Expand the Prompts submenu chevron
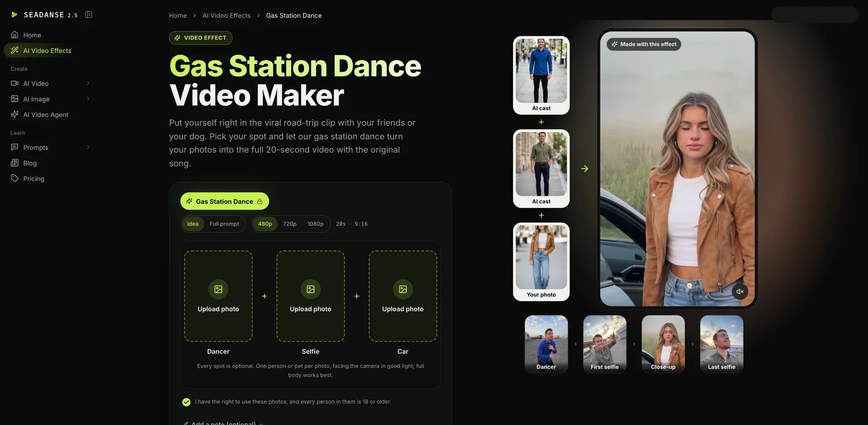Image resolution: width=868 pixels, height=425 pixels. pos(88,147)
